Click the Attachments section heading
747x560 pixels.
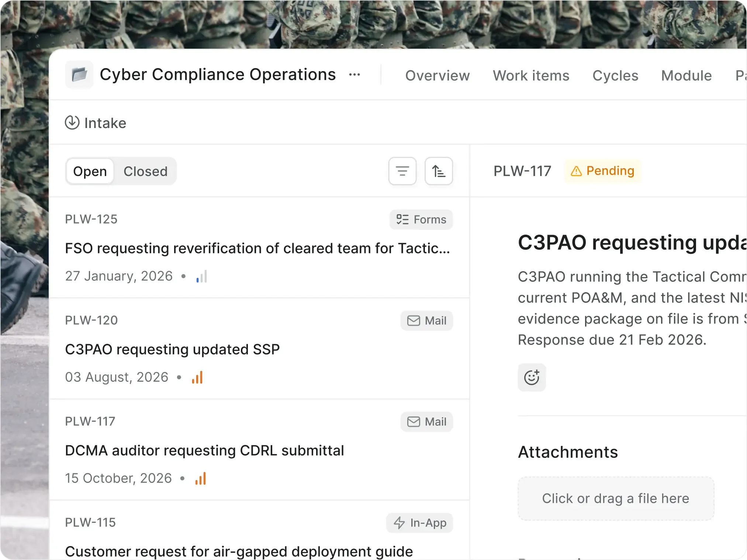coord(568,452)
